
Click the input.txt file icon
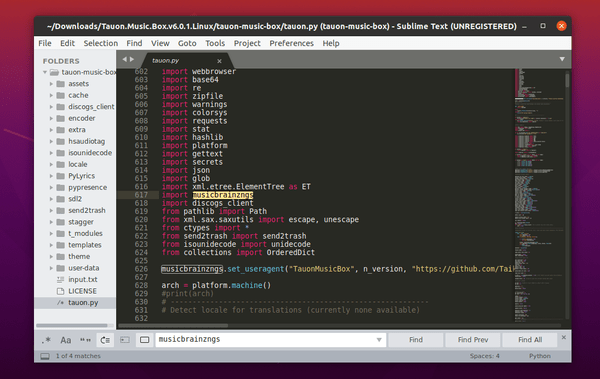60,279
